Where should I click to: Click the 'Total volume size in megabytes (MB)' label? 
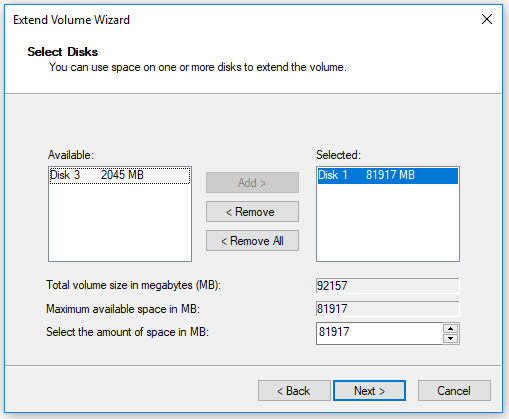pos(133,285)
